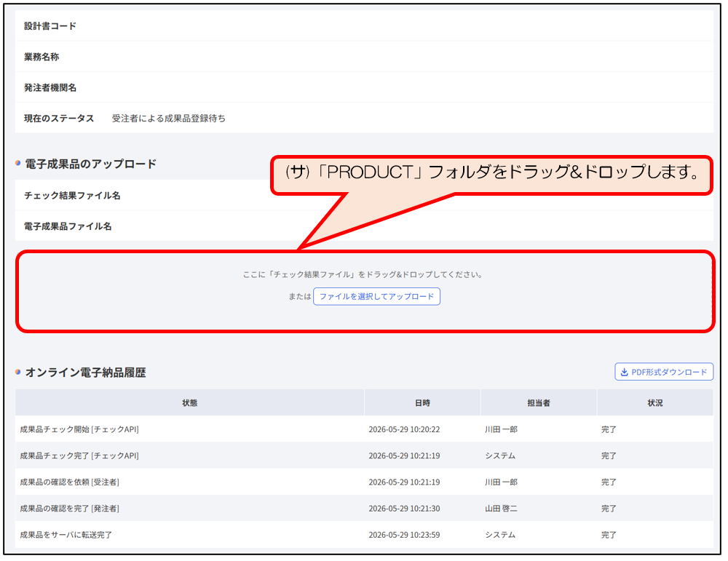Viewport: 728px width, 561px height.
Task: Click status text 受注者による成果品登録待ち
Action: pos(169,119)
